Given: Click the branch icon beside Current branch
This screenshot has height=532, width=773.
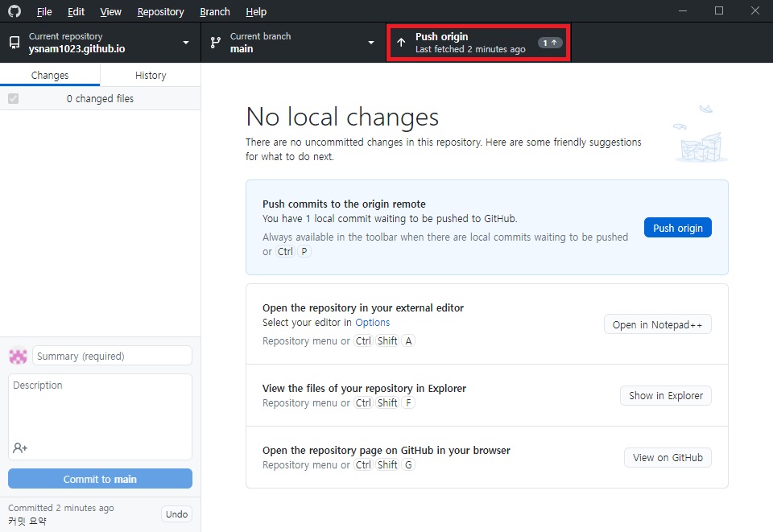Looking at the screenshot, I should 216,43.
